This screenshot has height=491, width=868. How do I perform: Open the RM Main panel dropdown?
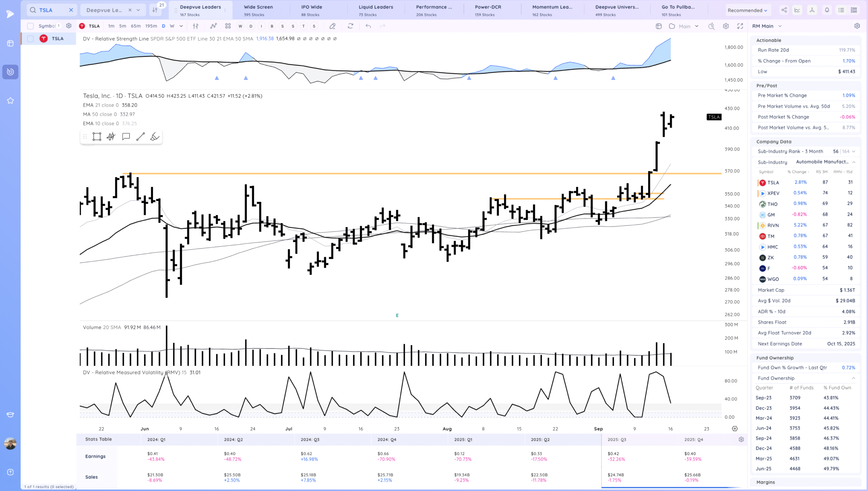tap(767, 26)
